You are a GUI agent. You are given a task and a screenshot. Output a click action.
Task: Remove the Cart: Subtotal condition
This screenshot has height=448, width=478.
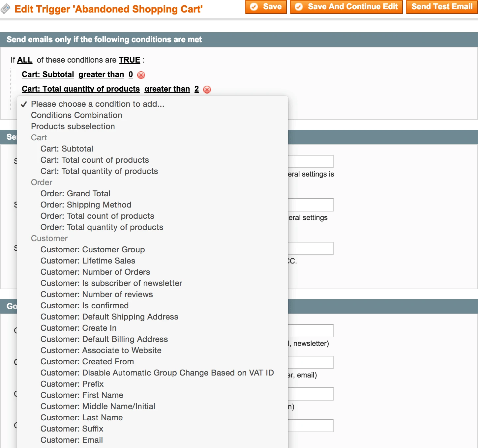141,75
